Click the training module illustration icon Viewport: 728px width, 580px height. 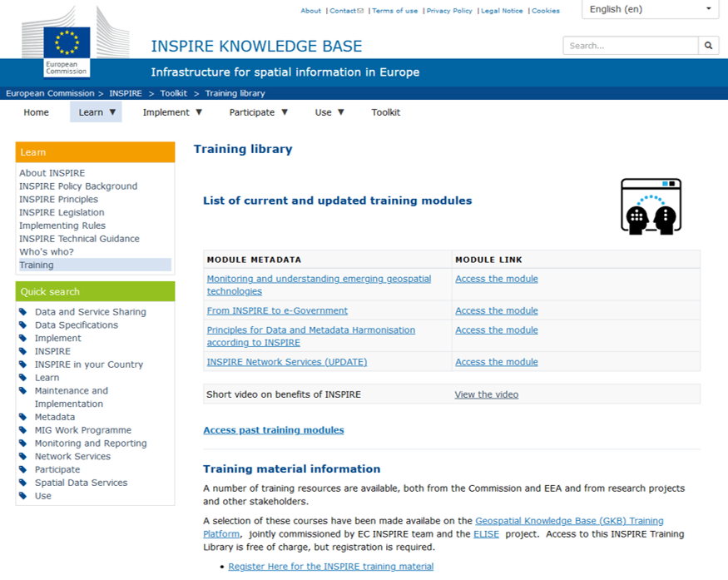(x=651, y=206)
